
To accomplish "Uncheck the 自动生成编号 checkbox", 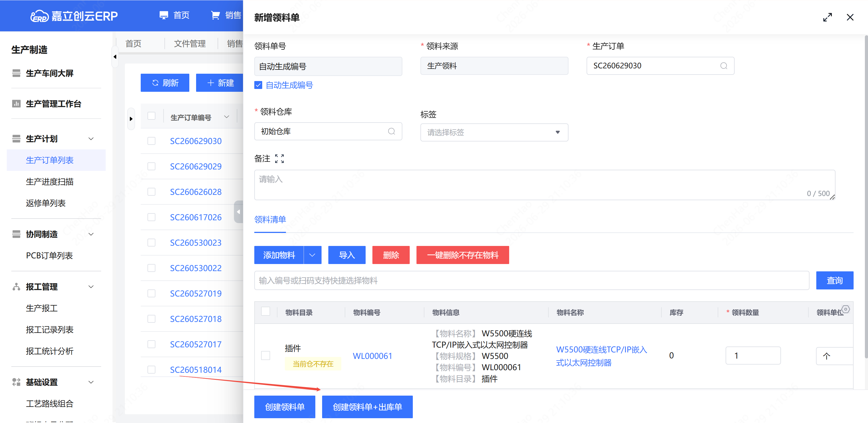I will pyautogui.click(x=259, y=85).
